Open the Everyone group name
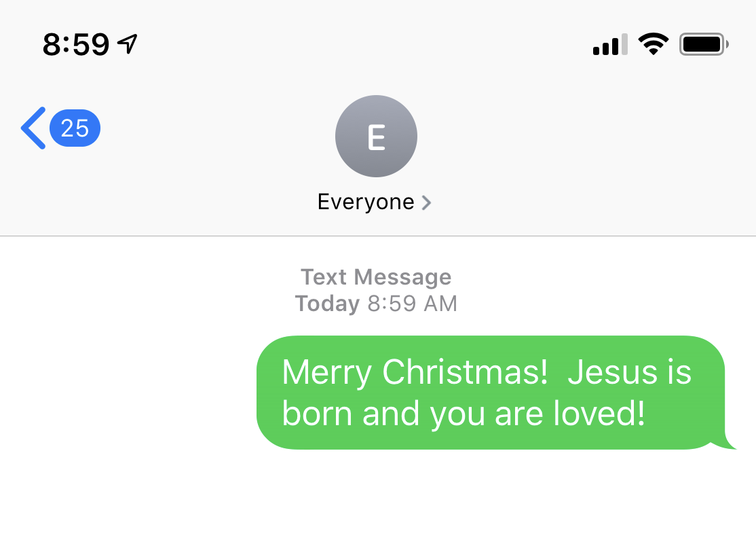The image size is (756, 542). pyautogui.click(x=366, y=202)
